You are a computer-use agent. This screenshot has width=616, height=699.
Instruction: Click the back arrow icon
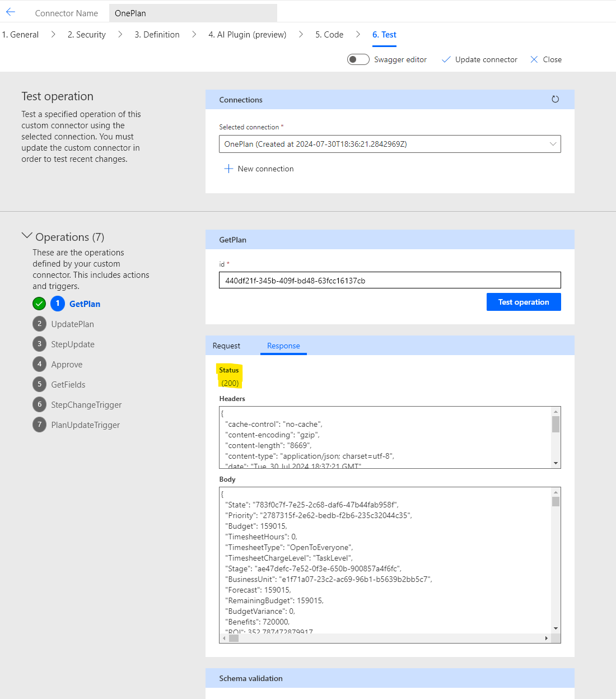11,12
